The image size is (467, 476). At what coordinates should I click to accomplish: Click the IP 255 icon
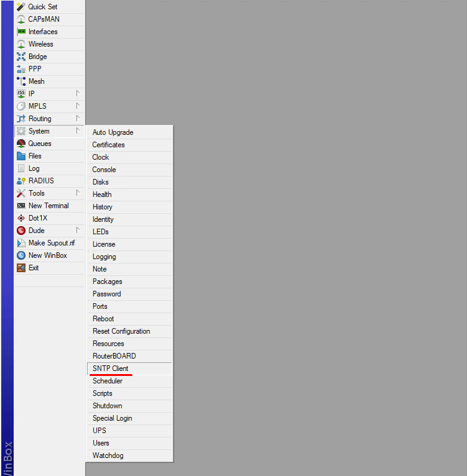(21, 94)
